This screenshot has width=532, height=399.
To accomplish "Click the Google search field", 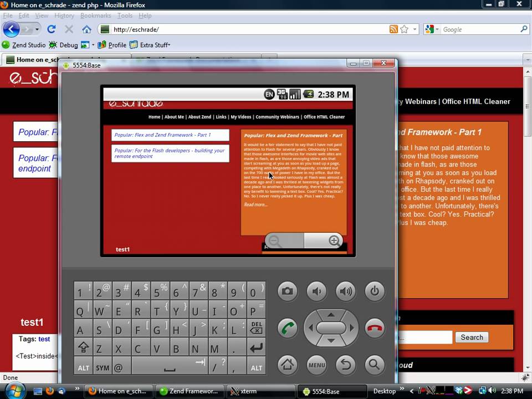I will pyautogui.click(x=480, y=29).
